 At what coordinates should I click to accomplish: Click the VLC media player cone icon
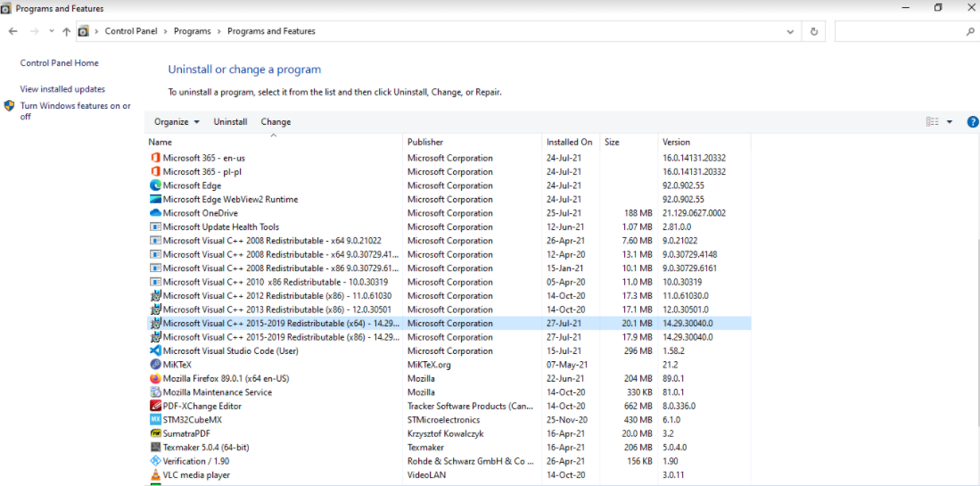click(156, 474)
